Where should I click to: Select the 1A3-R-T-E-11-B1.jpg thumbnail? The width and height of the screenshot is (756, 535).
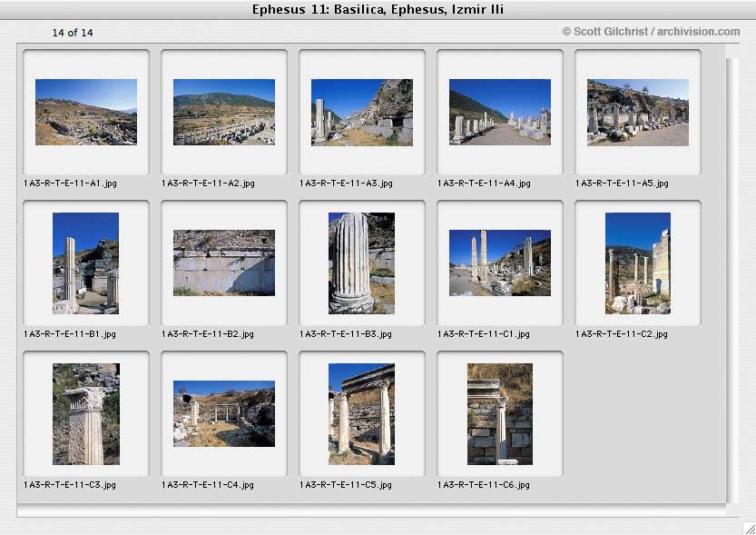point(86,263)
